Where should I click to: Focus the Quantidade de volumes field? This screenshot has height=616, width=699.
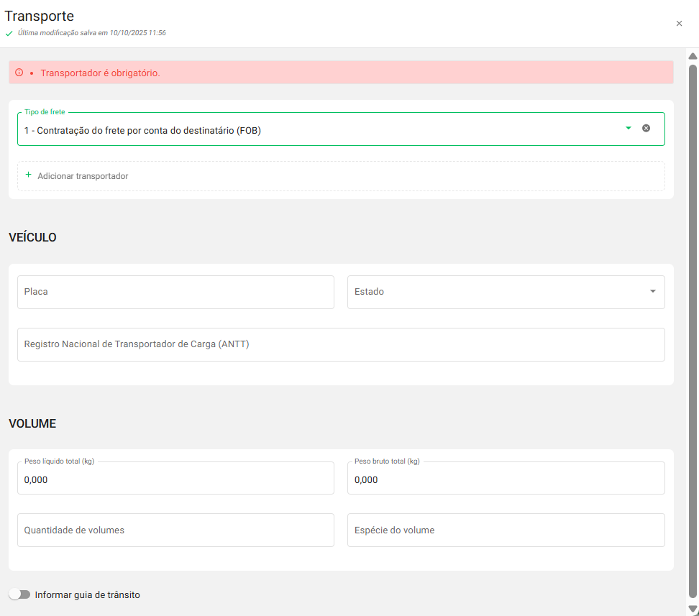pyautogui.click(x=175, y=530)
